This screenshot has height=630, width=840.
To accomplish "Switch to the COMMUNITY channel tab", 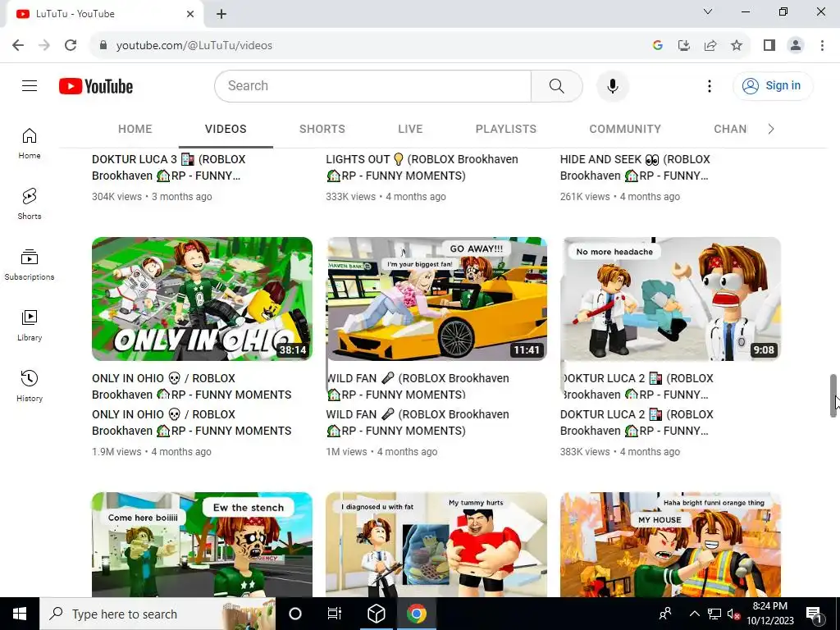I will click(625, 129).
